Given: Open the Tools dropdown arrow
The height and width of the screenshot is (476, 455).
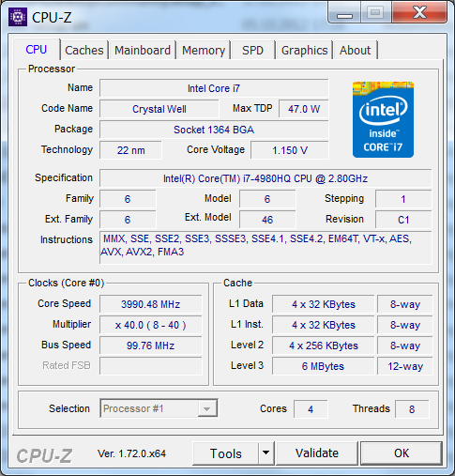Looking at the screenshot, I should point(266,453).
